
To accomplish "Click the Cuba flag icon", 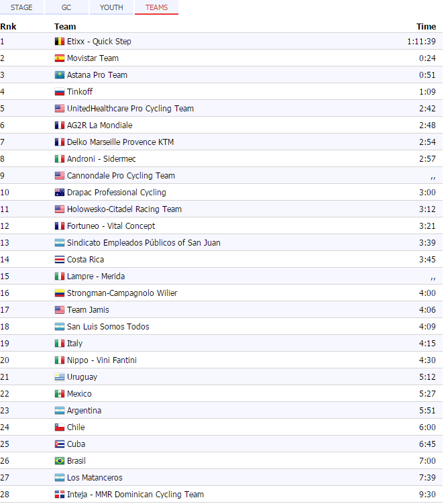I will click(60, 444).
